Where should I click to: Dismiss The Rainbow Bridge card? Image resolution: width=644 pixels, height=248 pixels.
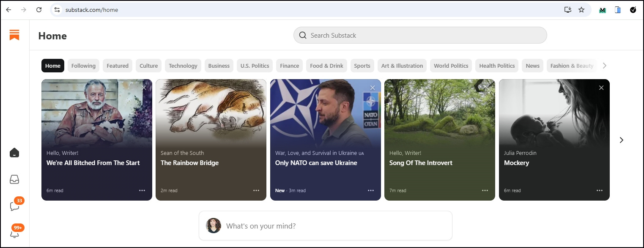[x=258, y=88]
